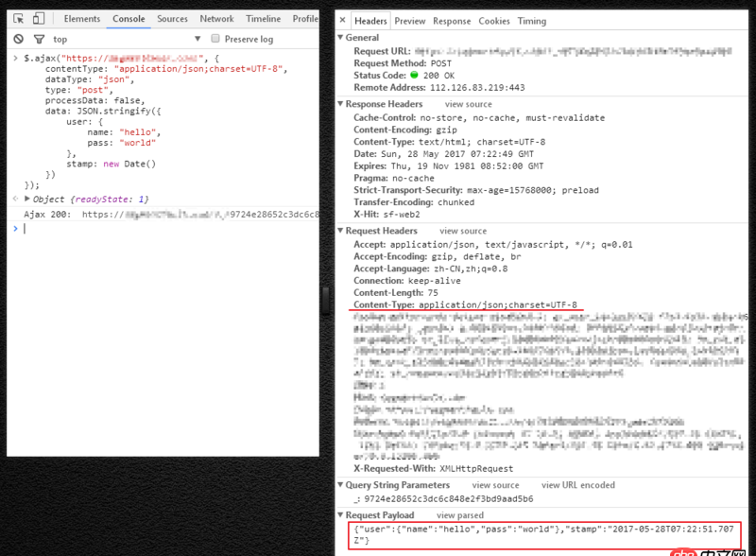Select the Timeline panel
The width and height of the screenshot is (756, 556).
tap(262, 18)
